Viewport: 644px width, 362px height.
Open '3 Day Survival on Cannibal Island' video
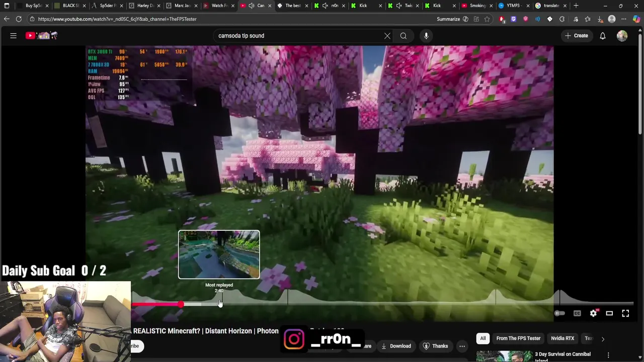point(562,356)
